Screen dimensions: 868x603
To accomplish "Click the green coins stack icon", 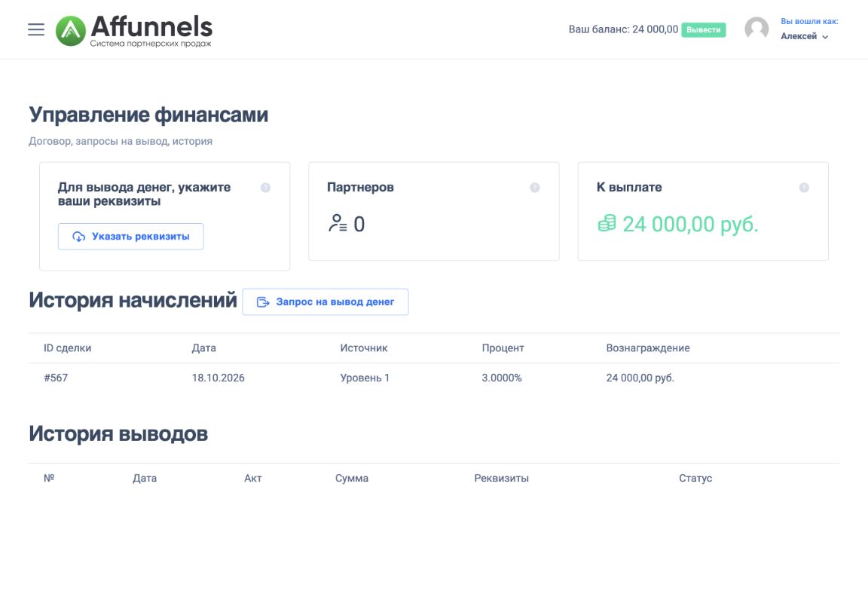I will pyautogui.click(x=607, y=223).
